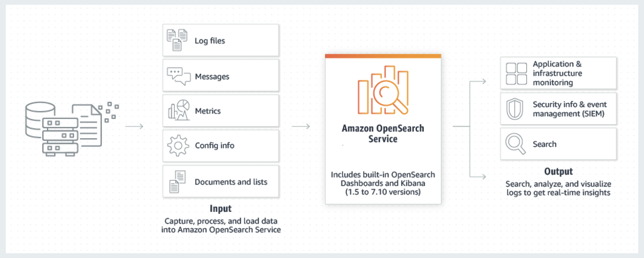The width and height of the screenshot is (644, 258).
Task: Click the Amazon OpenSearch Service title
Action: pos(383,134)
